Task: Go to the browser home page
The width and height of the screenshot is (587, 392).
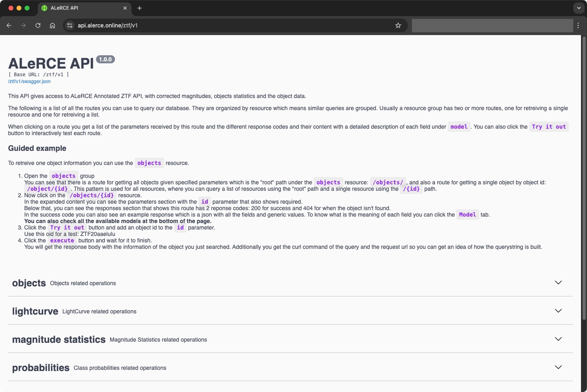Action: coord(52,25)
